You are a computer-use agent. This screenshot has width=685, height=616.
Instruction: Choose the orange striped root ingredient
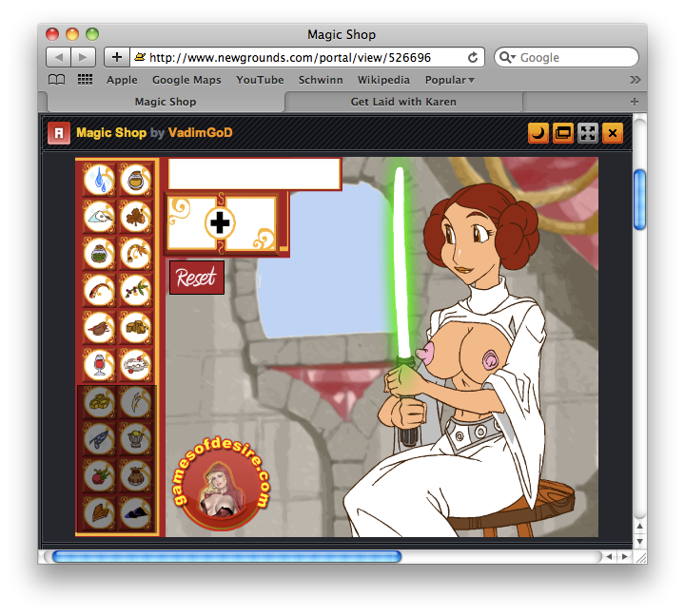pos(135,254)
